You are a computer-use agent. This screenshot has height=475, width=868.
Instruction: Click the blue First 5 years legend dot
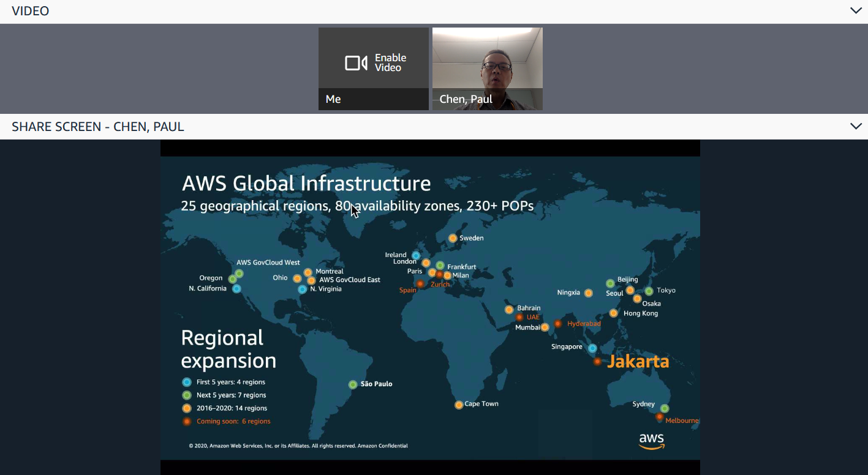pyautogui.click(x=186, y=381)
